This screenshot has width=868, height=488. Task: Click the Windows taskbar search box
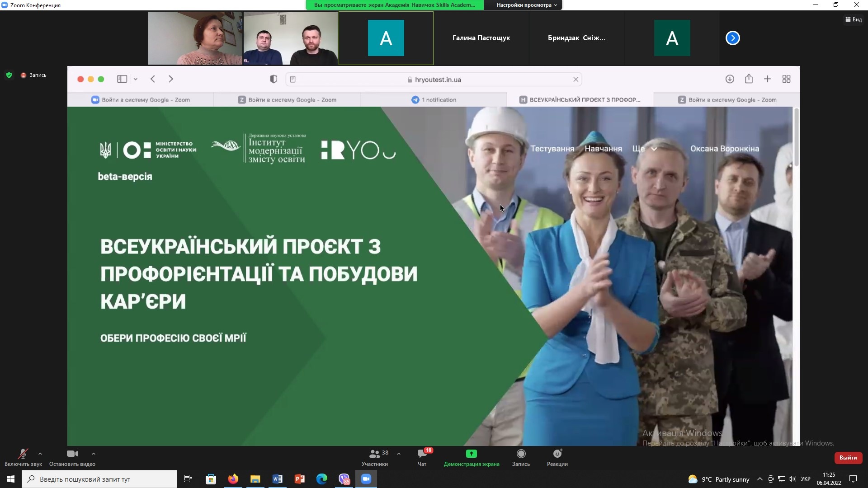(99, 479)
